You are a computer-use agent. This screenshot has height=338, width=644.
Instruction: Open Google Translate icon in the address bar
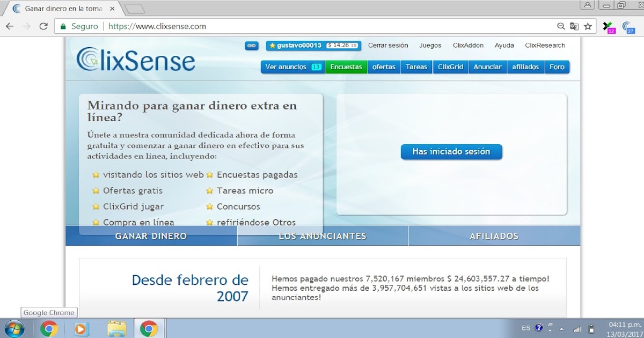(x=573, y=25)
